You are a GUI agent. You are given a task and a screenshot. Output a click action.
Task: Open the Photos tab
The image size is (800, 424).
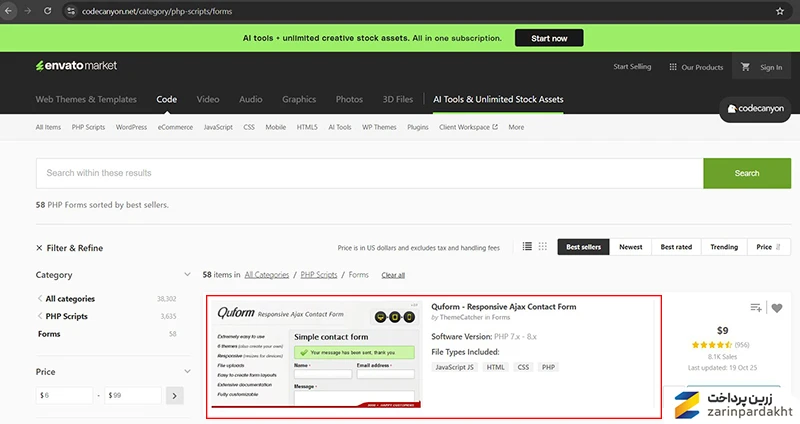tap(349, 99)
